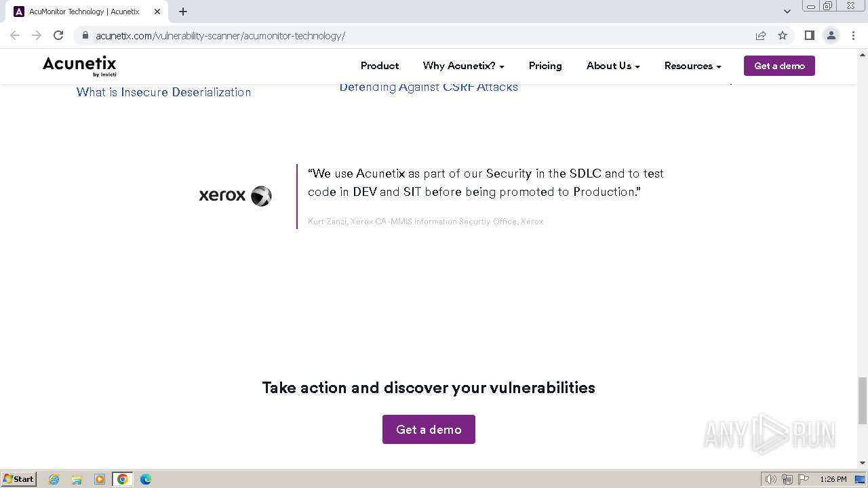Viewport: 868px width, 488px height.
Task: Click the page vertical scrollbar thumb
Action: click(x=863, y=401)
